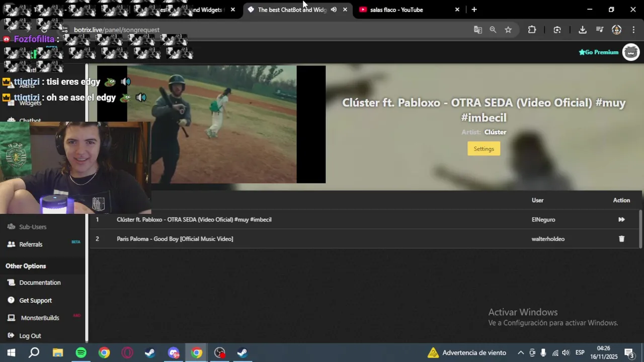This screenshot has width=644, height=362.
Task: Open the Chrome profile avatar
Action: coord(616,30)
